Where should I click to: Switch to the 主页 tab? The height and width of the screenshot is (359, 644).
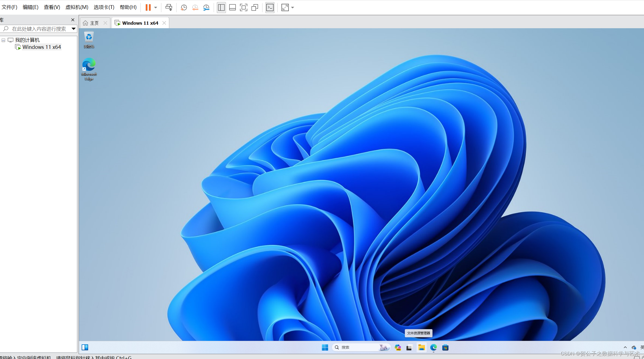pyautogui.click(x=94, y=23)
